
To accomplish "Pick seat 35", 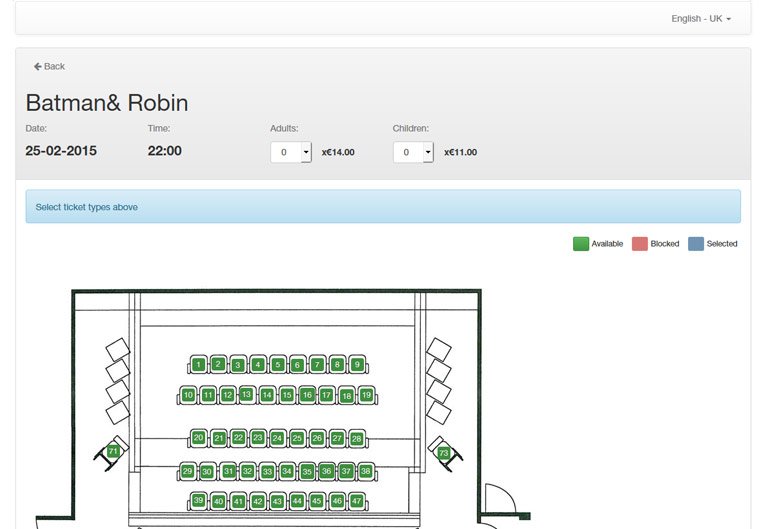I will pos(307,472).
